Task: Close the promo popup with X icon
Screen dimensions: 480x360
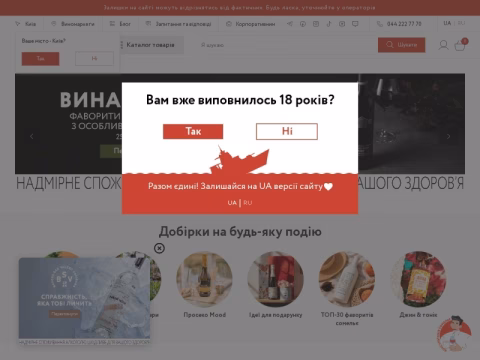Action: (159, 248)
